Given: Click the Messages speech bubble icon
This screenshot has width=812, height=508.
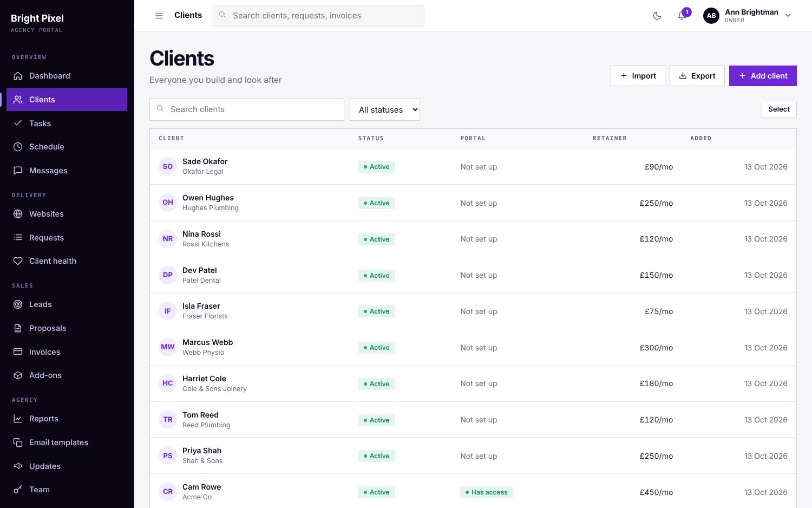Looking at the screenshot, I should point(18,171).
